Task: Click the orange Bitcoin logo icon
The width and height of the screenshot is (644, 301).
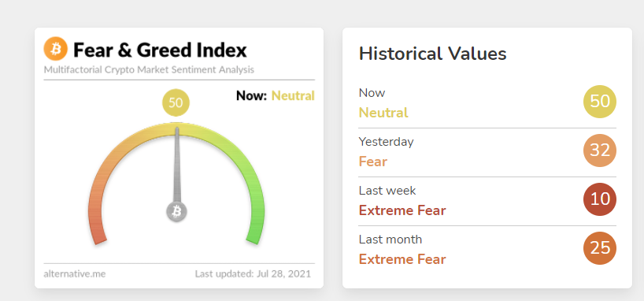Action: click(x=55, y=49)
